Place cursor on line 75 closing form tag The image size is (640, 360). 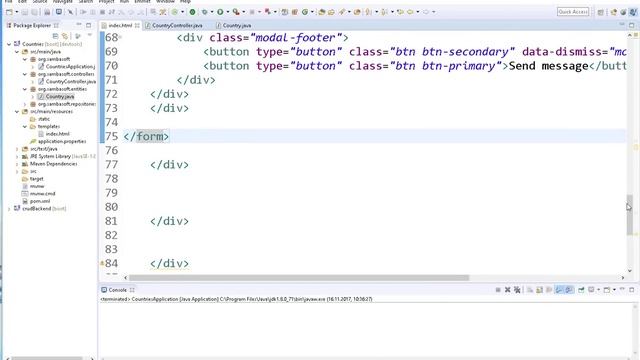146,136
